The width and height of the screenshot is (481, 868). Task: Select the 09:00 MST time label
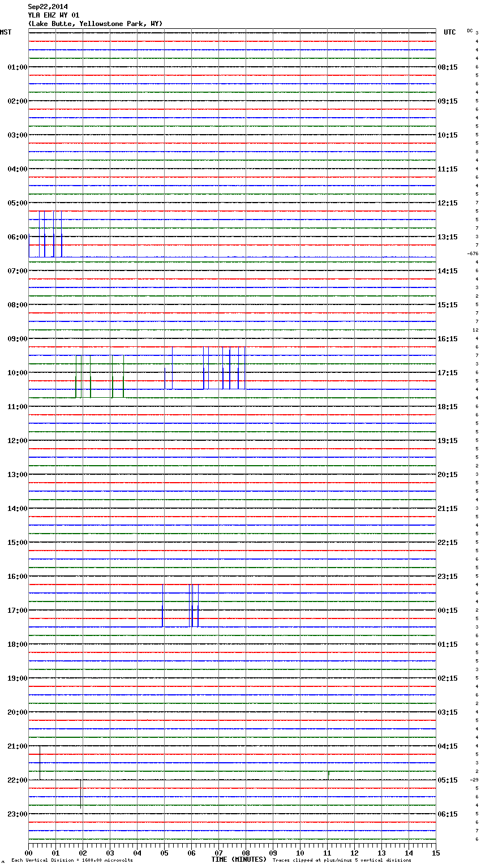point(18,339)
